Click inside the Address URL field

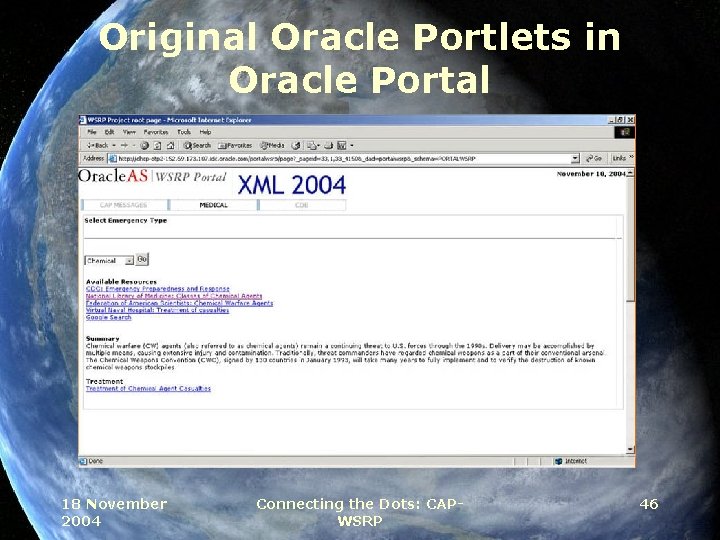point(343,158)
